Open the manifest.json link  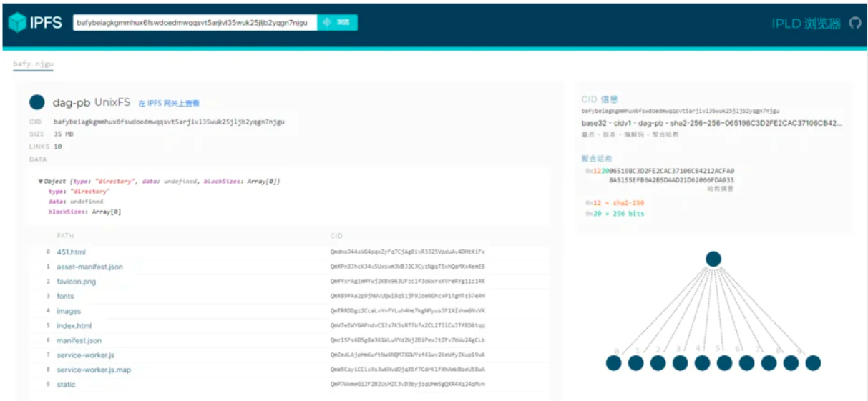[x=79, y=340]
